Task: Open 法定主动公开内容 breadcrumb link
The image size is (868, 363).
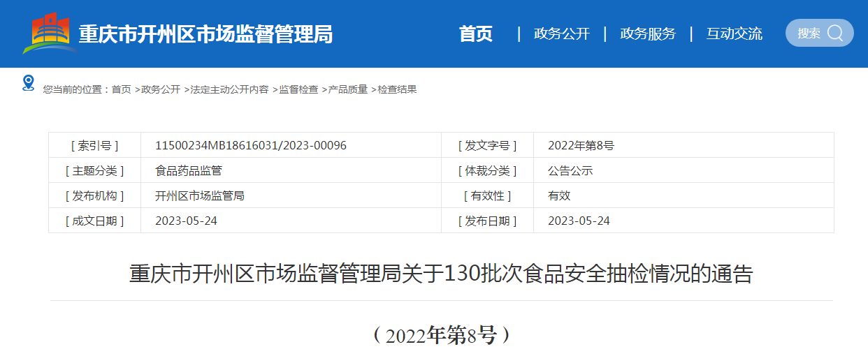Action: 229,89
